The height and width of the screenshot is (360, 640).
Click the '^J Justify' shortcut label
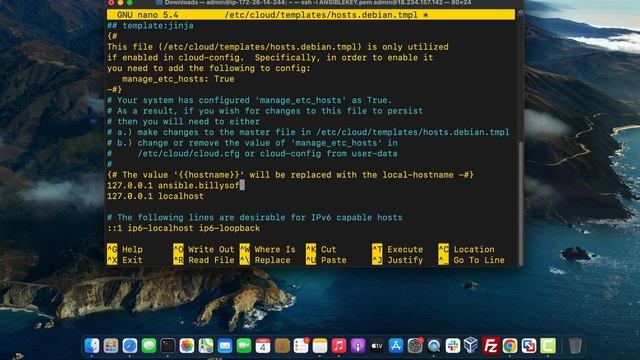click(398, 260)
